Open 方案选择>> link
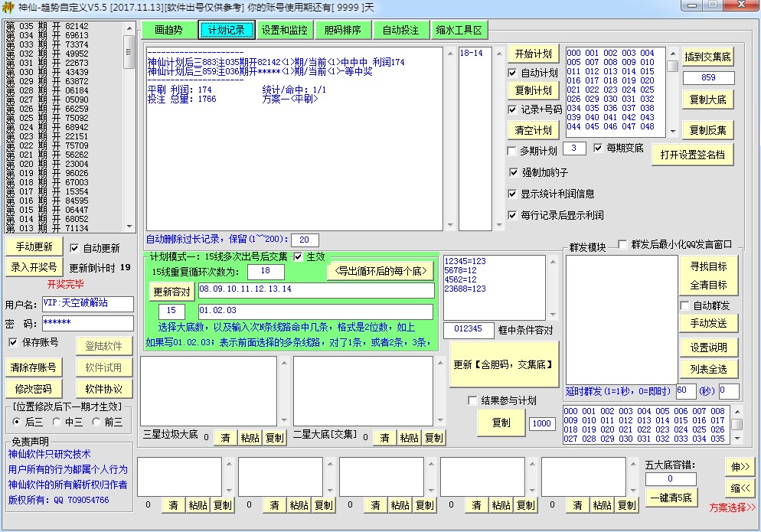The width and height of the screenshot is (761, 532). [x=732, y=507]
